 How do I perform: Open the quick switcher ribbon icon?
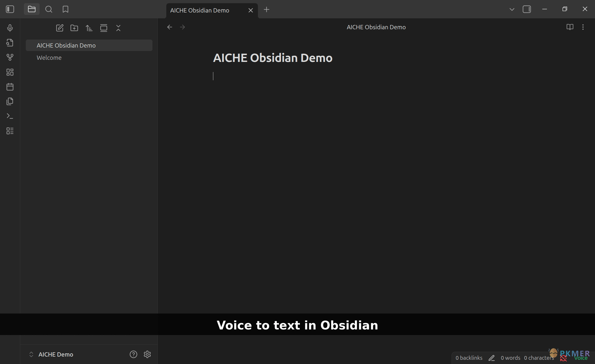[10, 43]
